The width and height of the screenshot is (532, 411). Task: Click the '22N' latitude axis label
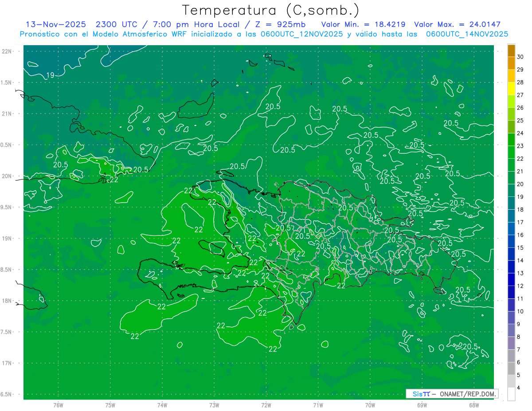pos(7,51)
